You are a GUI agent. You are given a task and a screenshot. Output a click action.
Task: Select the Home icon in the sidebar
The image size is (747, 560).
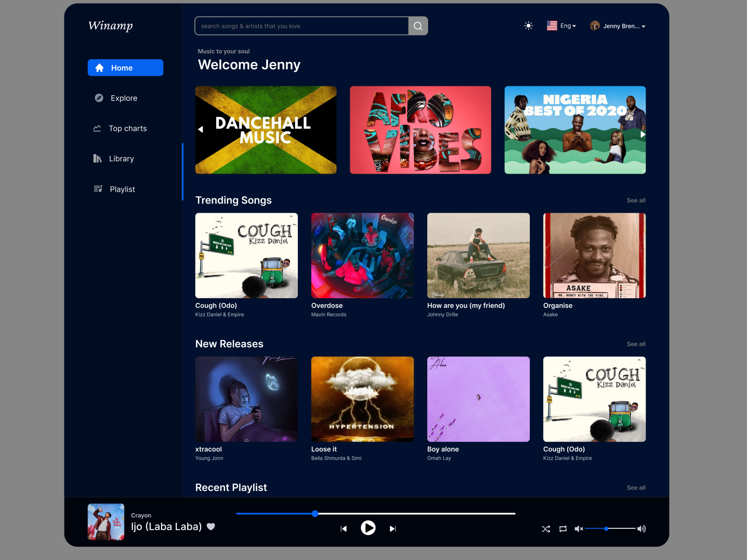pyautogui.click(x=99, y=67)
